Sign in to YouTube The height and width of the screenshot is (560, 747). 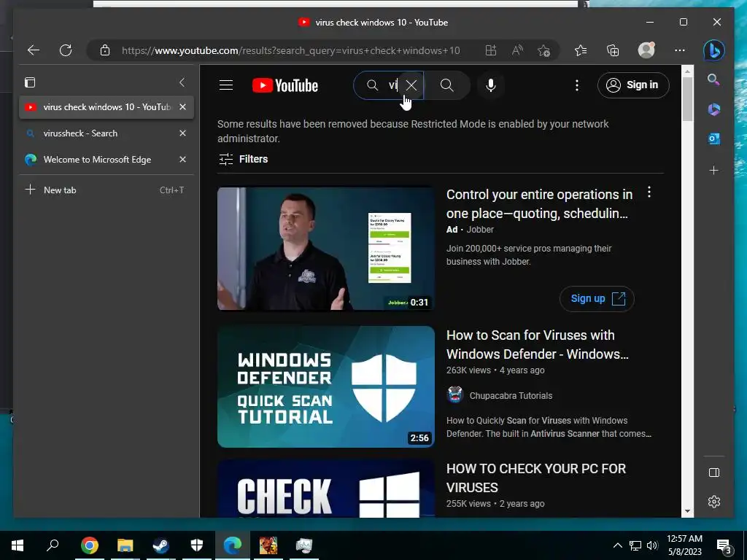pyautogui.click(x=633, y=85)
